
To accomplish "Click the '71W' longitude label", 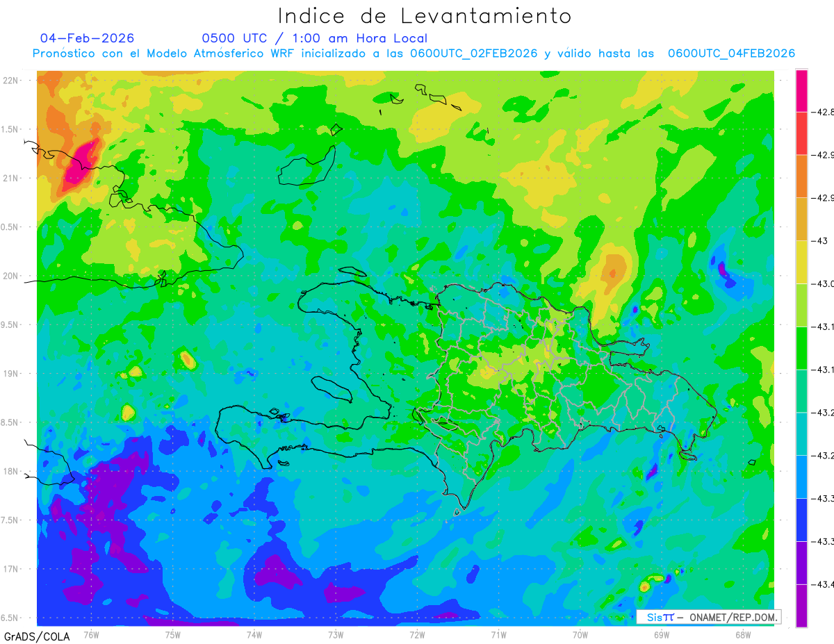I will (498, 635).
